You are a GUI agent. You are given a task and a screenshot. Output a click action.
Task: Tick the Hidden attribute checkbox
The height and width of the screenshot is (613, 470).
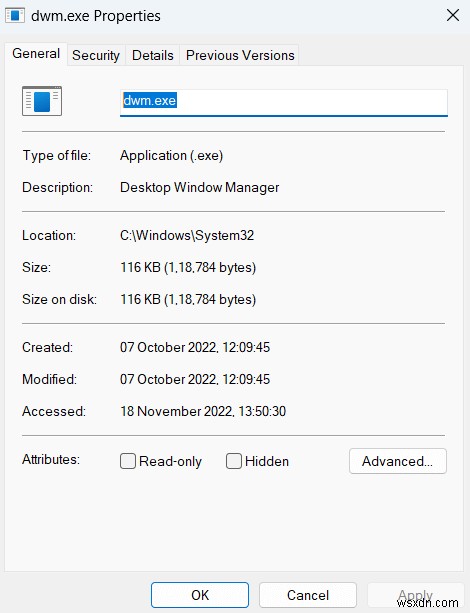pos(234,461)
